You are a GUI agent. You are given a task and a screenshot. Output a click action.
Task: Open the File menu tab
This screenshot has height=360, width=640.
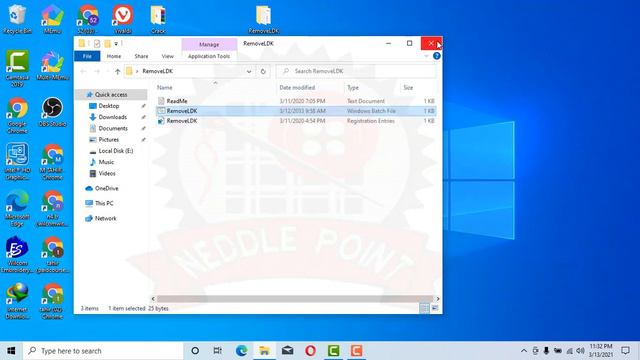click(87, 56)
